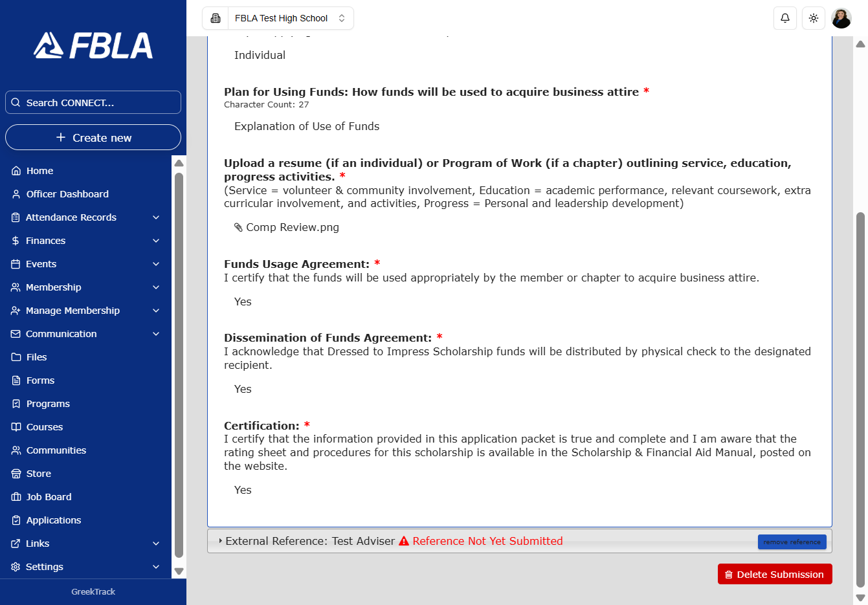The image size is (868, 605).
Task: Click the GreekTrack footer link
Action: [93, 591]
